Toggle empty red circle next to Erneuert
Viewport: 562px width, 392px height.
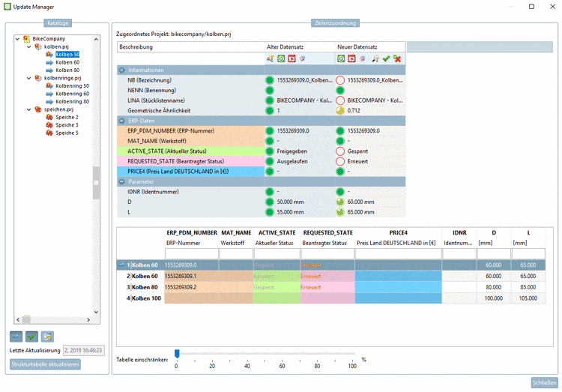(x=340, y=161)
